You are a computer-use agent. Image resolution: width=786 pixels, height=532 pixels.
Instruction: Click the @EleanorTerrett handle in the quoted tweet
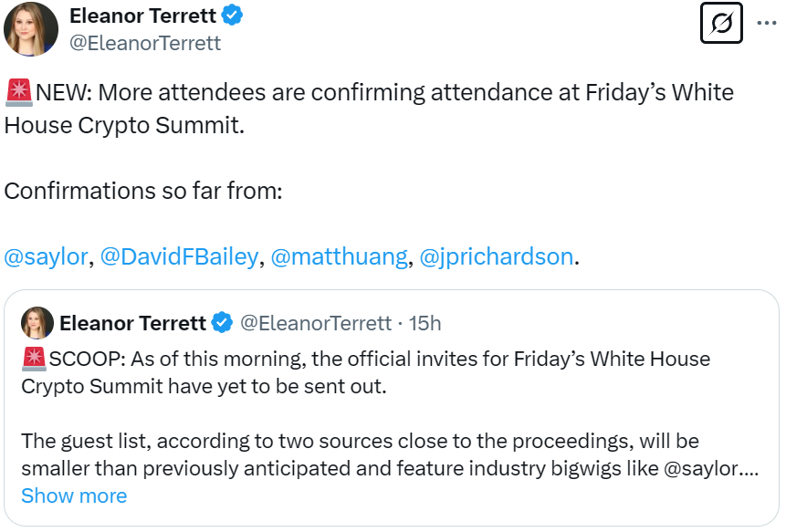point(316,323)
